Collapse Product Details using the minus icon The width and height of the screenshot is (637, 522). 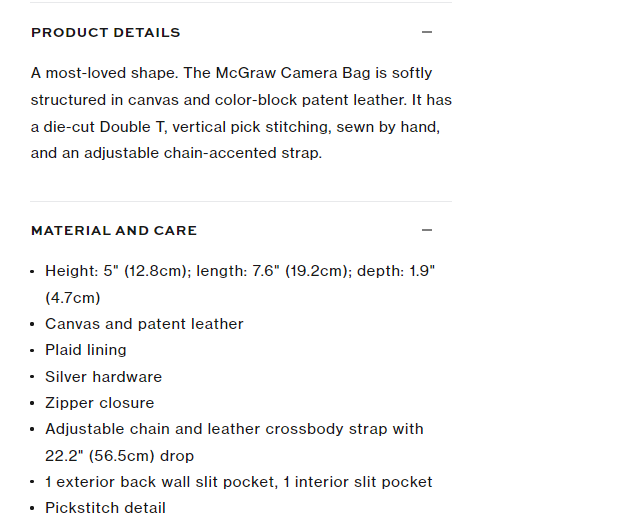427,32
